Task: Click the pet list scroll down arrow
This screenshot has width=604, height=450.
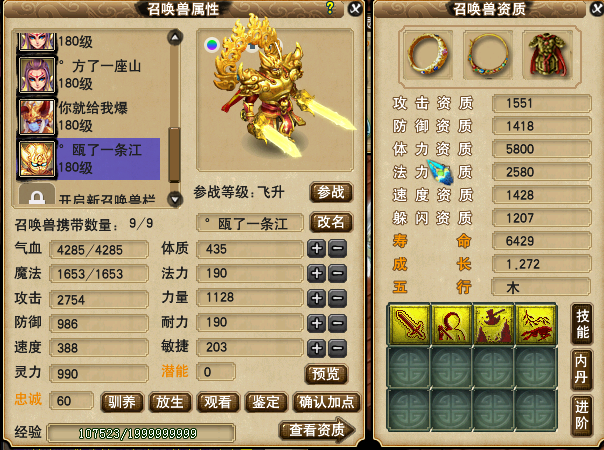Action: [175, 199]
